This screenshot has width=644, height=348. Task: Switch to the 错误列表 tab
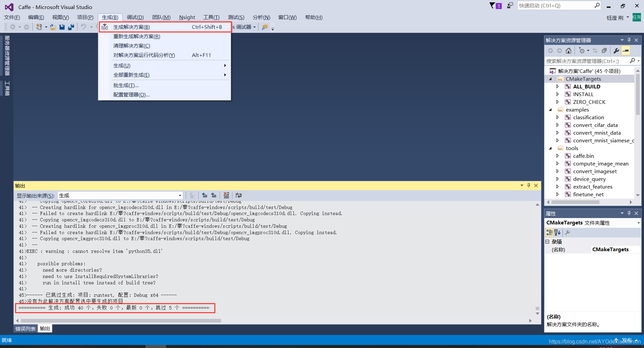point(25,329)
